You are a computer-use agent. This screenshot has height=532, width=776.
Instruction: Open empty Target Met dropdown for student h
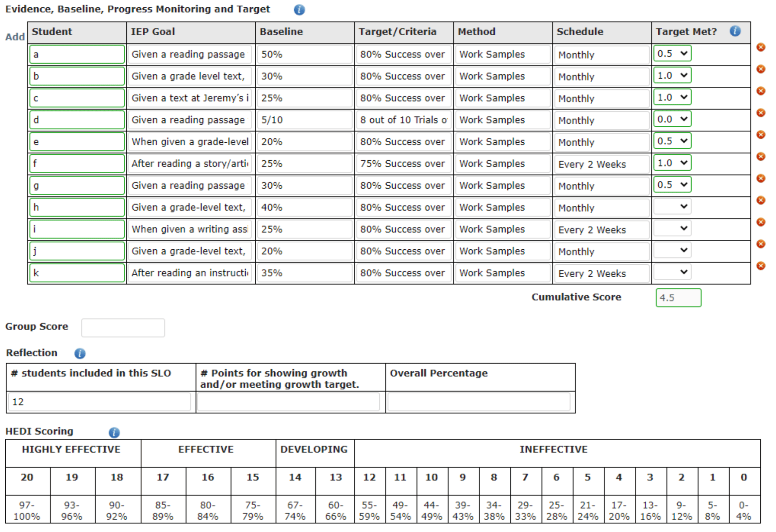pyautogui.click(x=672, y=206)
